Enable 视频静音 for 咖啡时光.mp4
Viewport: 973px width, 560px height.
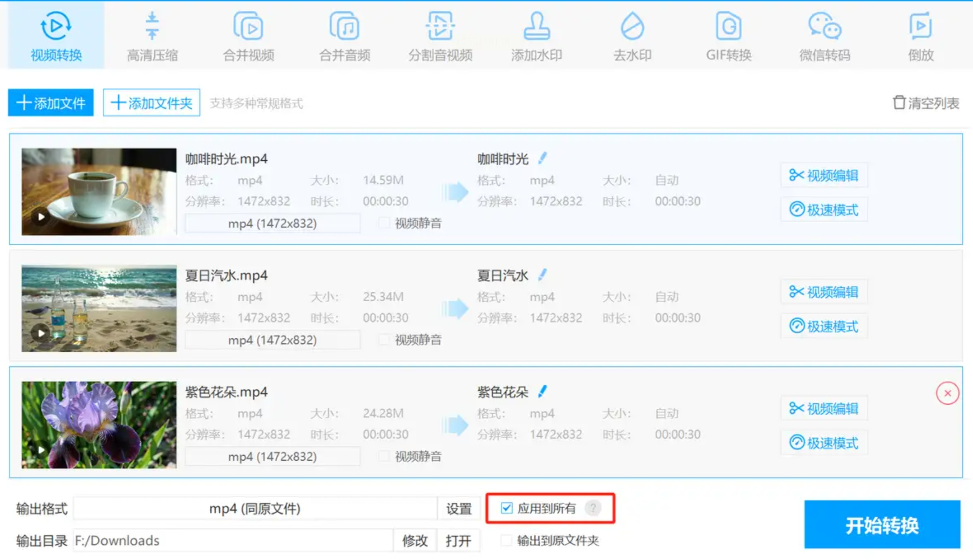(384, 223)
